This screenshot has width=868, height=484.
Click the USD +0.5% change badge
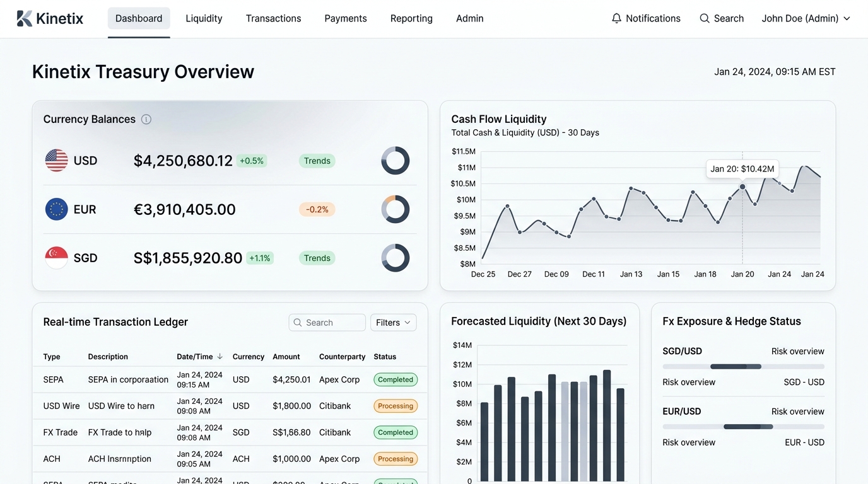[x=252, y=161]
